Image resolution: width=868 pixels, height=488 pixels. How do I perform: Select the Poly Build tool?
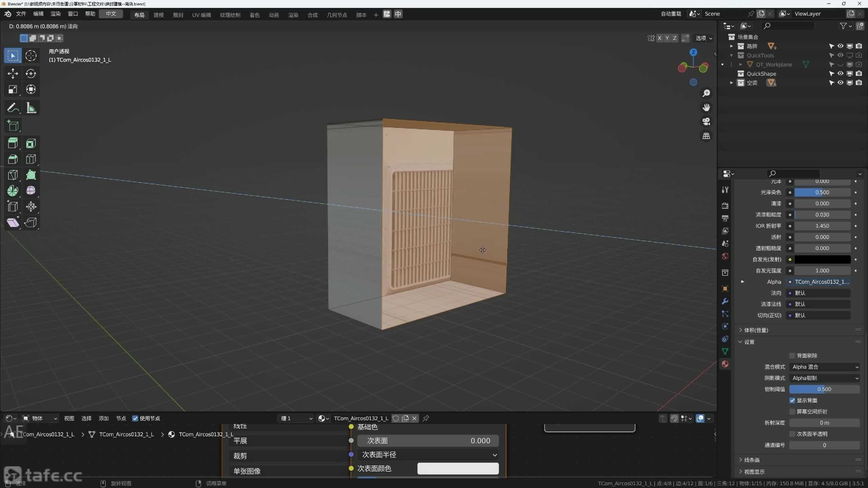tap(31, 175)
